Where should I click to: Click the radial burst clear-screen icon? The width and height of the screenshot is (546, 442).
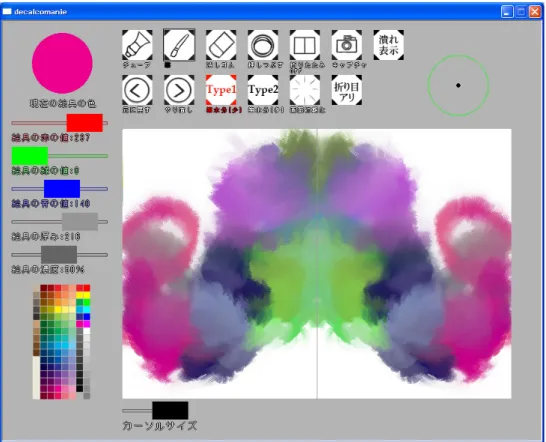305,90
